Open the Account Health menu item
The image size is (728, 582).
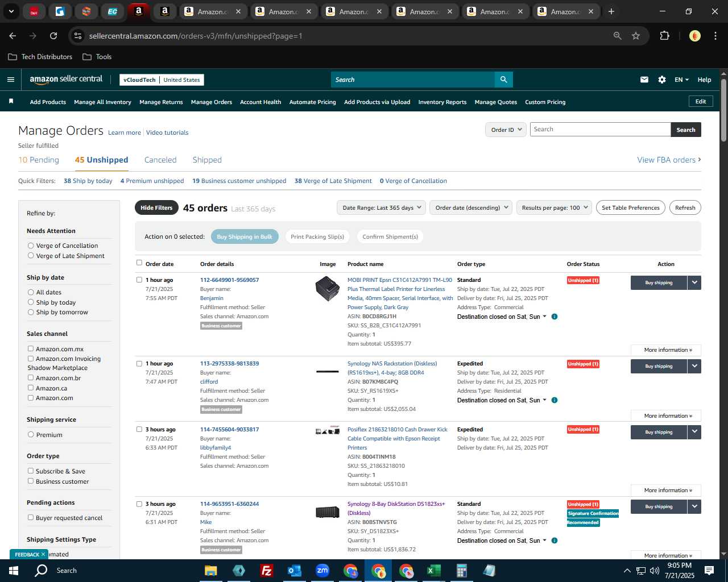(x=260, y=102)
